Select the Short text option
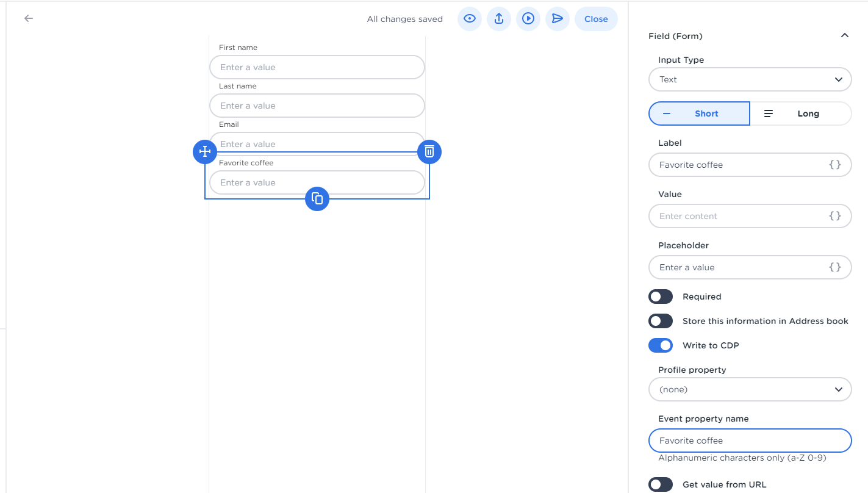This screenshot has height=493, width=868. tap(699, 113)
